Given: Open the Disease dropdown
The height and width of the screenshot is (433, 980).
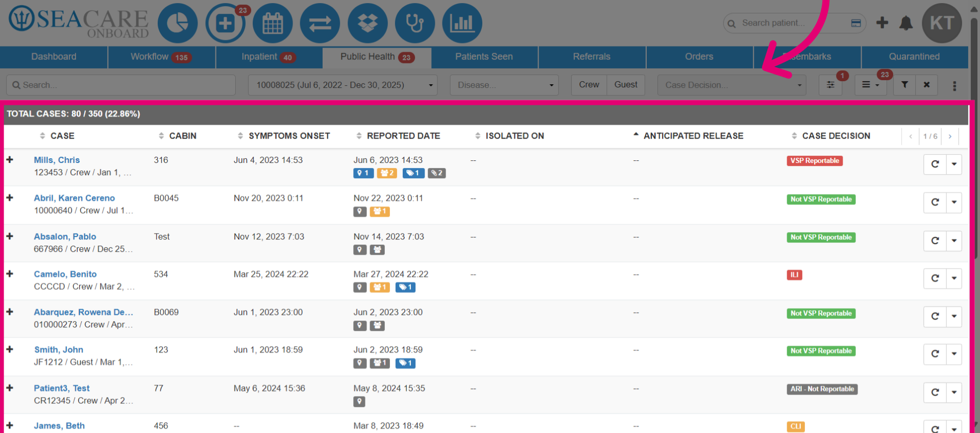Looking at the screenshot, I should pyautogui.click(x=504, y=85).
